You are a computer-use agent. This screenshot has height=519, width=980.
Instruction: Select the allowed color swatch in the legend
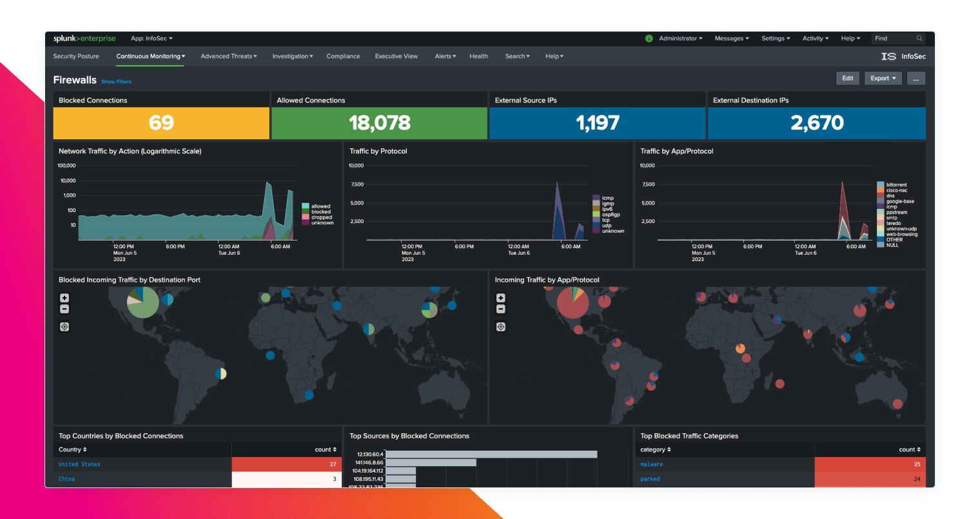coord(305,206)
